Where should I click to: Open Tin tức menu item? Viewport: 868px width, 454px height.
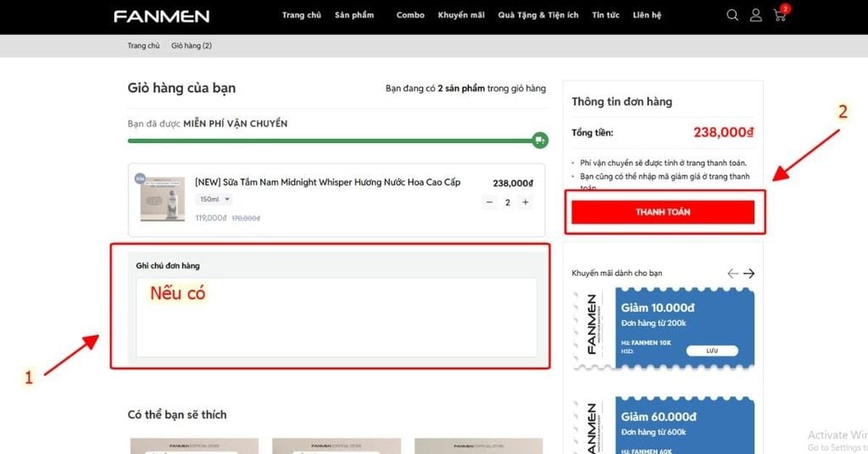click(605, 15)
